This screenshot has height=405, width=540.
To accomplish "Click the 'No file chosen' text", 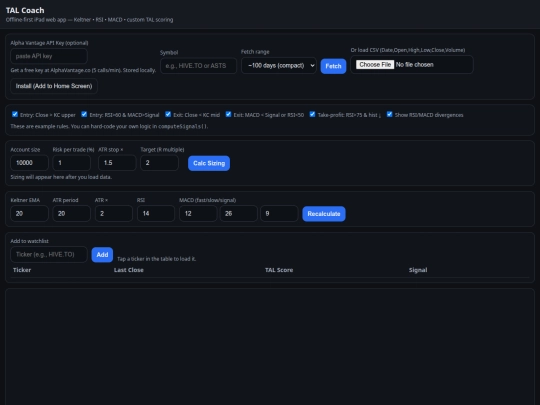I will pyautogui.click(x=415, y=65).
